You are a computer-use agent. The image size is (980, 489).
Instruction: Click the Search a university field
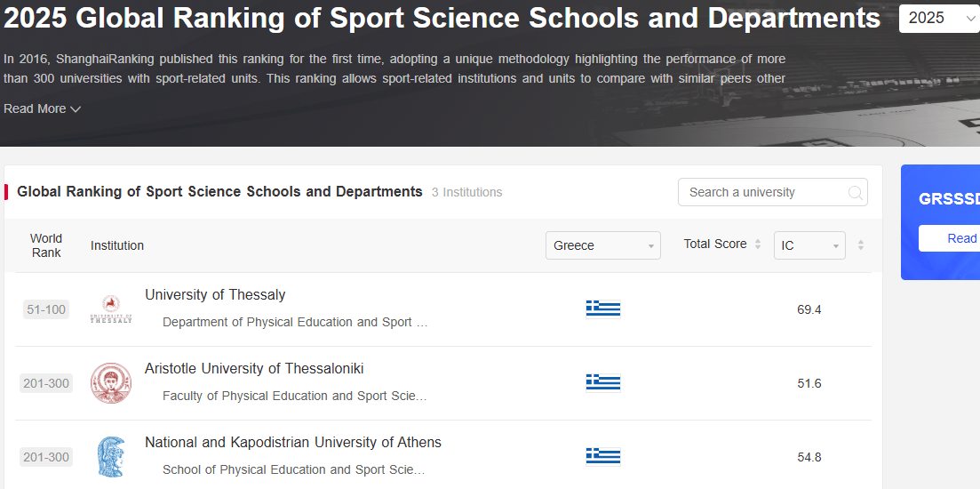pos(762,192)
